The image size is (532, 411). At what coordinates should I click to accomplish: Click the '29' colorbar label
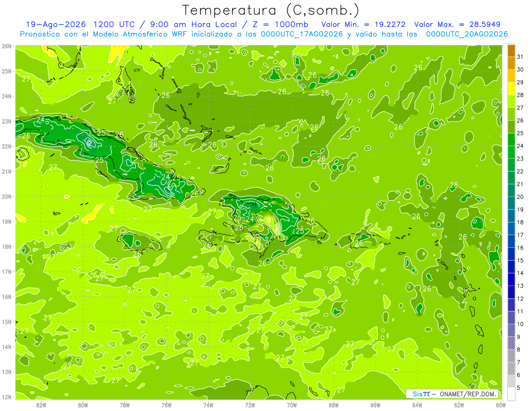pyautogui.click(x=520, y=82)
